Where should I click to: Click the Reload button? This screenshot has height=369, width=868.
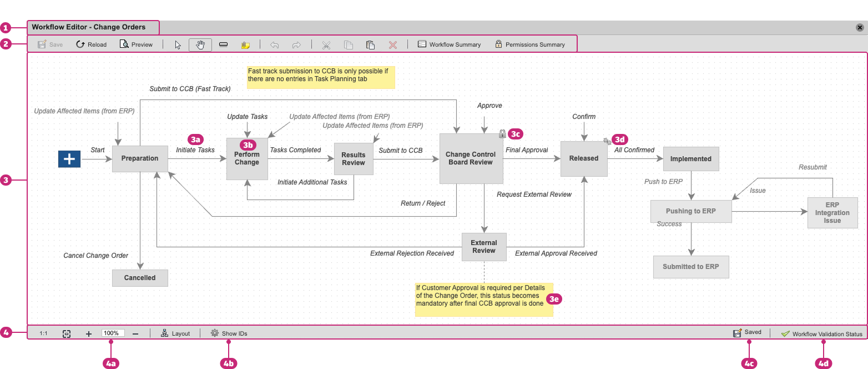pos(90,44)
